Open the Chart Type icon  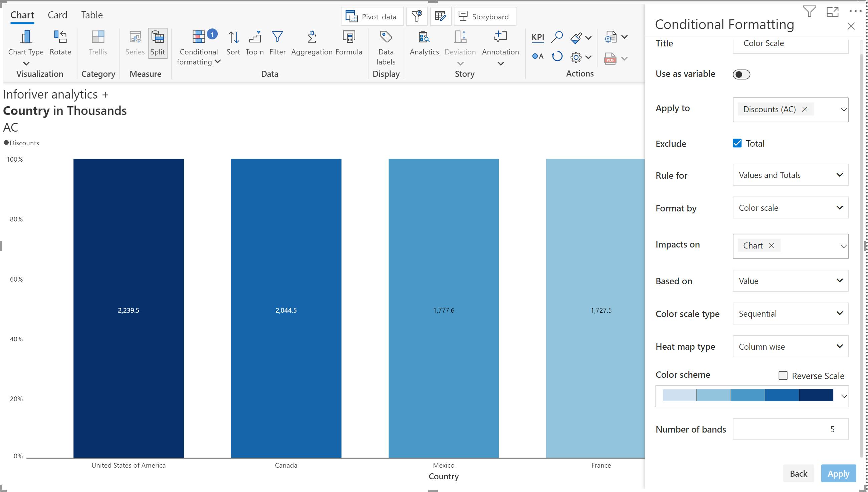[26, 37]
